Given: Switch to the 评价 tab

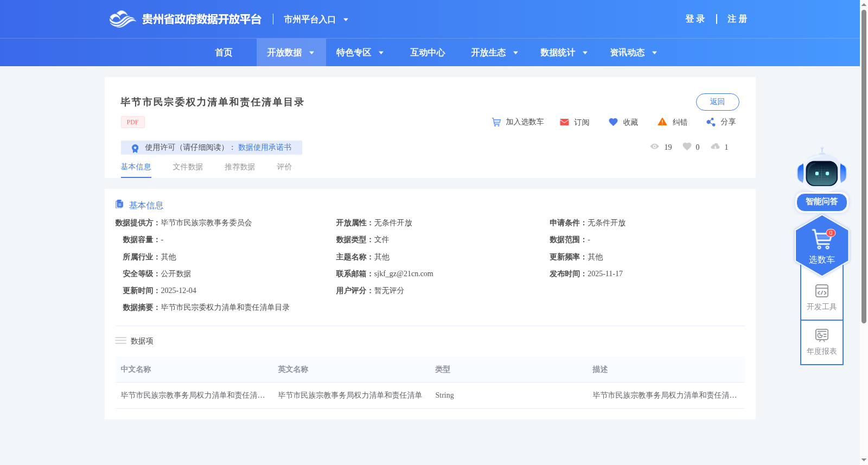Looking at the screenshot, I should click(x=284, y=167).
